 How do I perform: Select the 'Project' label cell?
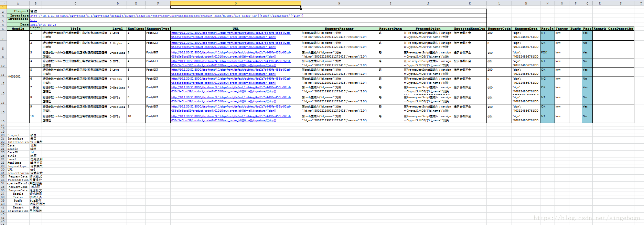pos(18,11)
